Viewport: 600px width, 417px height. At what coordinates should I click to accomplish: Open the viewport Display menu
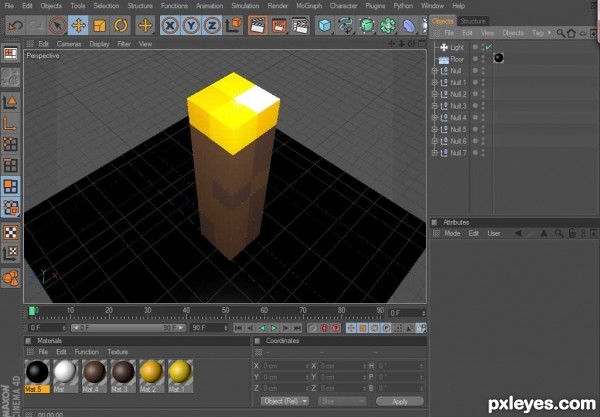coord(99,44)
